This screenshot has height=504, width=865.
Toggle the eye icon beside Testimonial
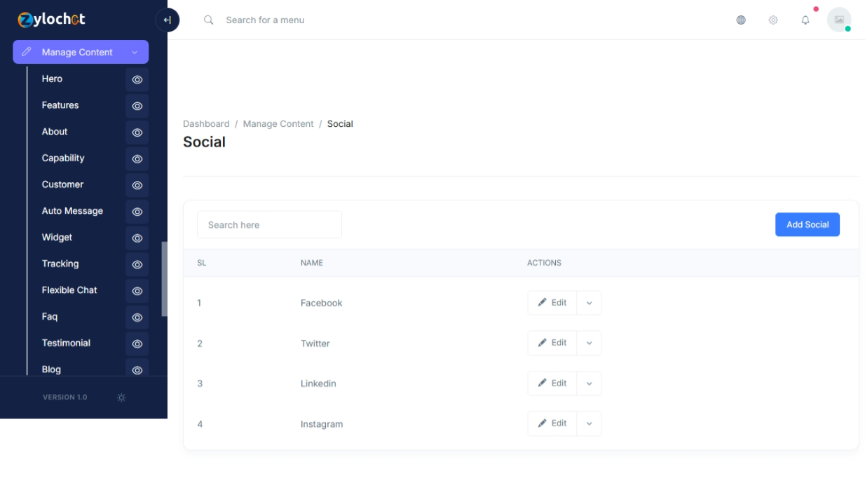coord(137,343)
